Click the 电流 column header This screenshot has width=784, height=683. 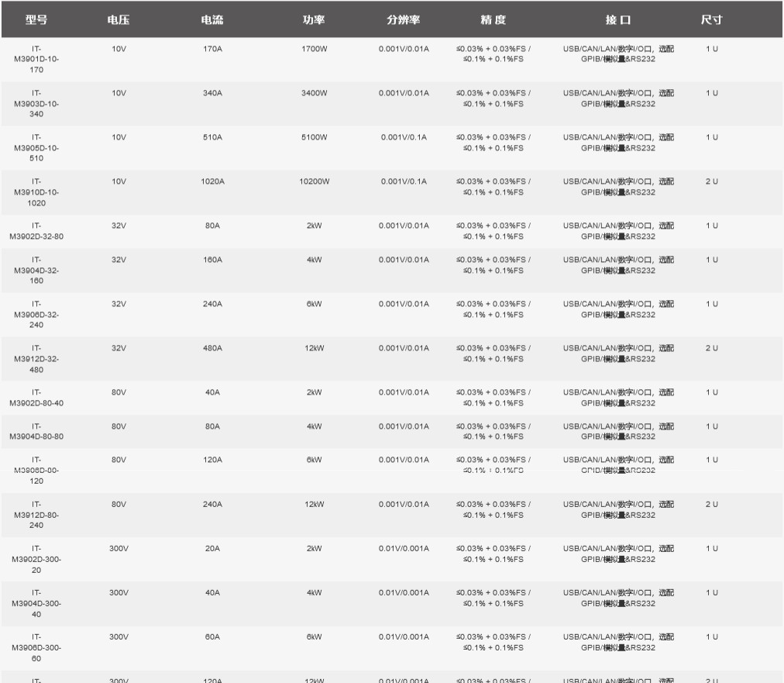[212, 20]
